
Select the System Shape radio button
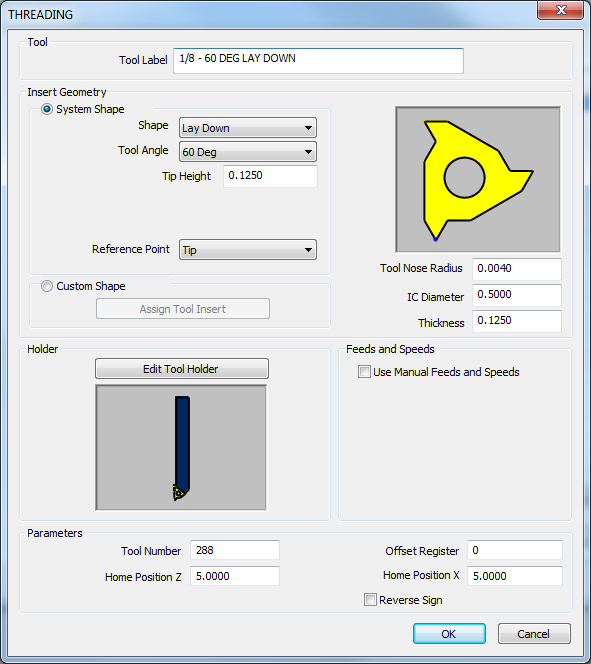47,109
